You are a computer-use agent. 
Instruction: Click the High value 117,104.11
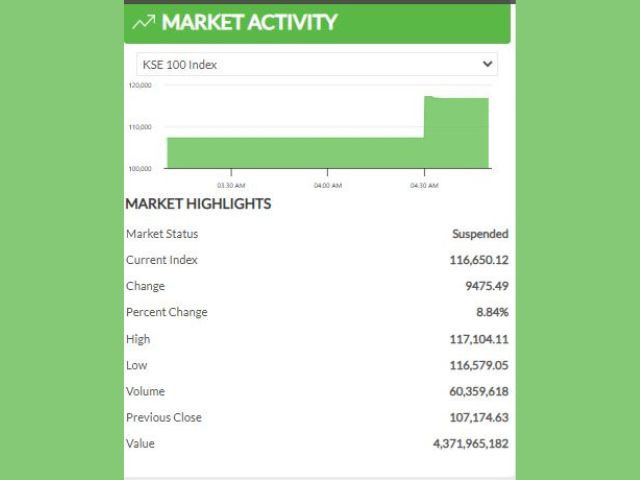(479, 339)
